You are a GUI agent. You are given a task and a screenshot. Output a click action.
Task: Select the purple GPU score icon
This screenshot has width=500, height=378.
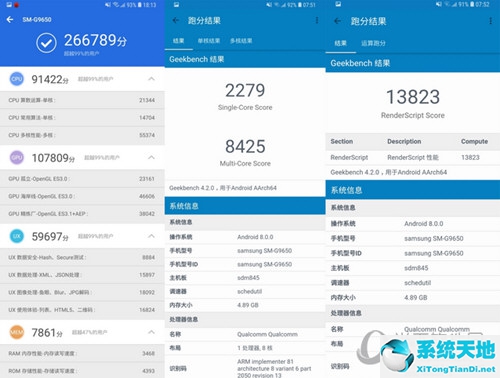point(17,157)
